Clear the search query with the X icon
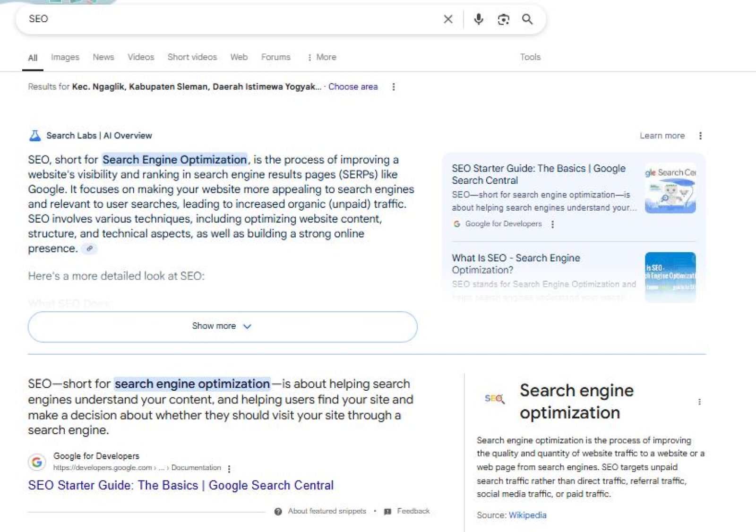Viewport: 756px width, 532px height. coord(447,19)
